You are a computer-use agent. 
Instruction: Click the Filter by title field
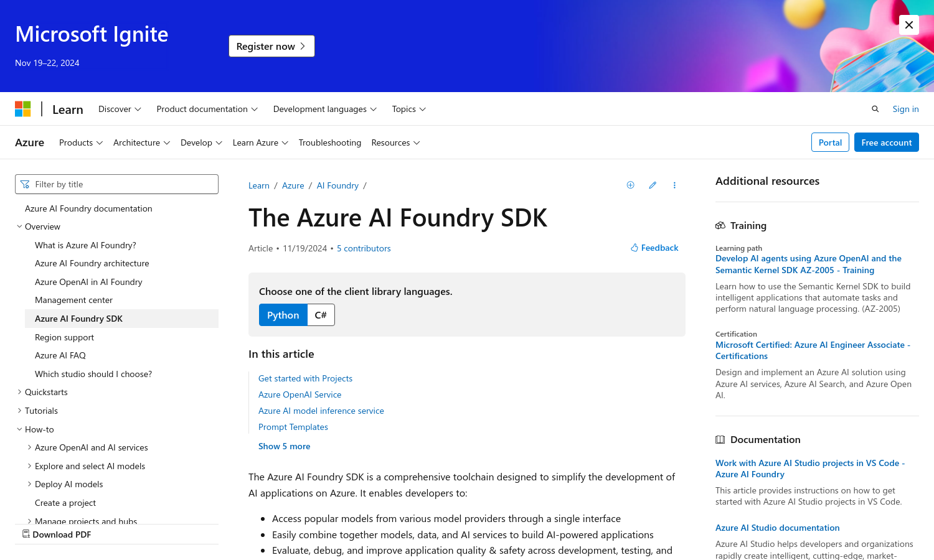[x=116, y=184]
